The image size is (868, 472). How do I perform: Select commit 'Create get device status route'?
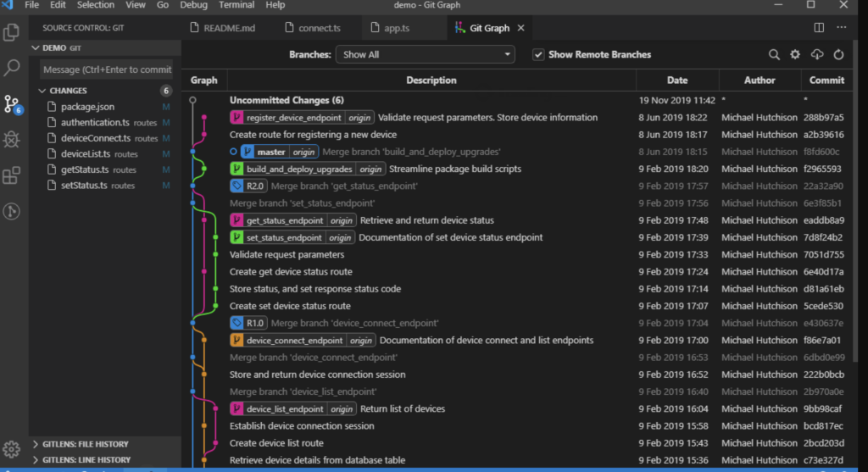coord(518,272)
